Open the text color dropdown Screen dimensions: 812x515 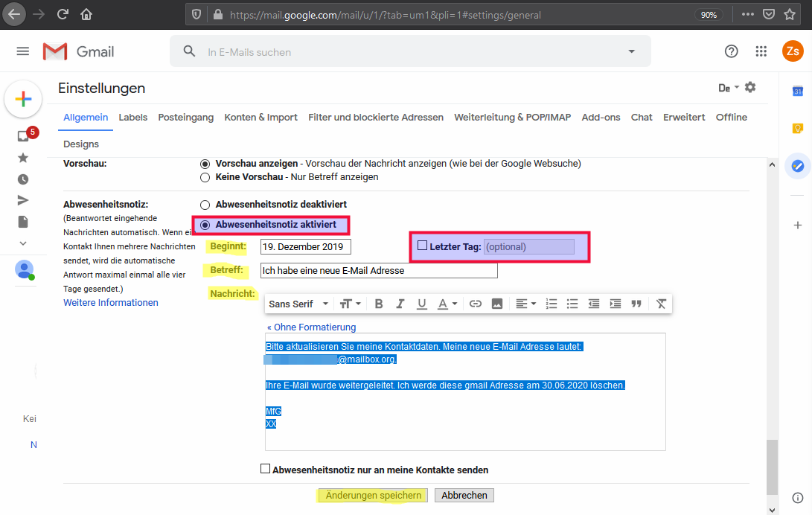[x=447, y=304]
